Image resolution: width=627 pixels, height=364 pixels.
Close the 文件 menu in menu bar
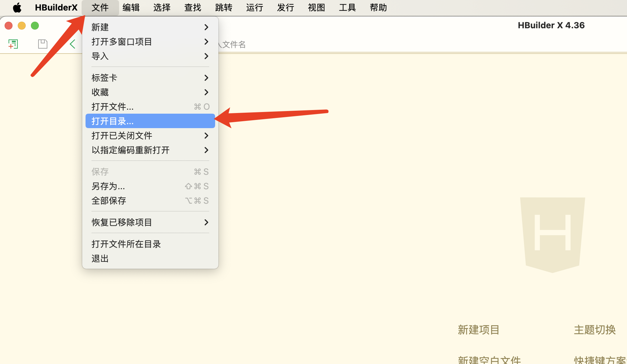[100, 8]
